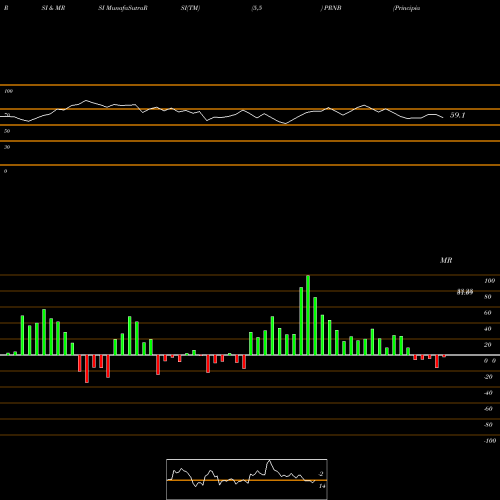Click the -60 label on MR axis
Viewport: 500px width, 500px height.
(488, 409)
